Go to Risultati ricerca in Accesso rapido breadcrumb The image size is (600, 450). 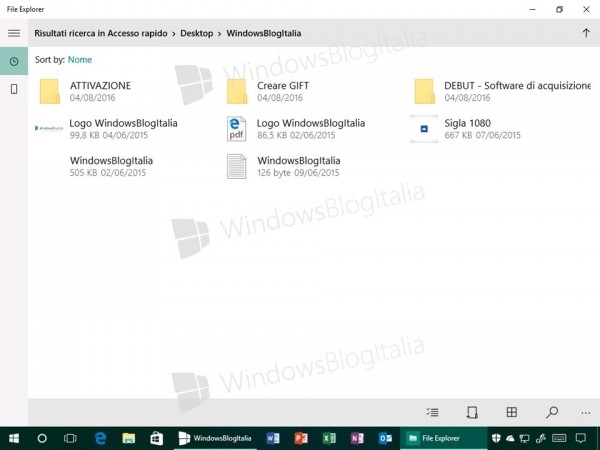click(101, 33)
